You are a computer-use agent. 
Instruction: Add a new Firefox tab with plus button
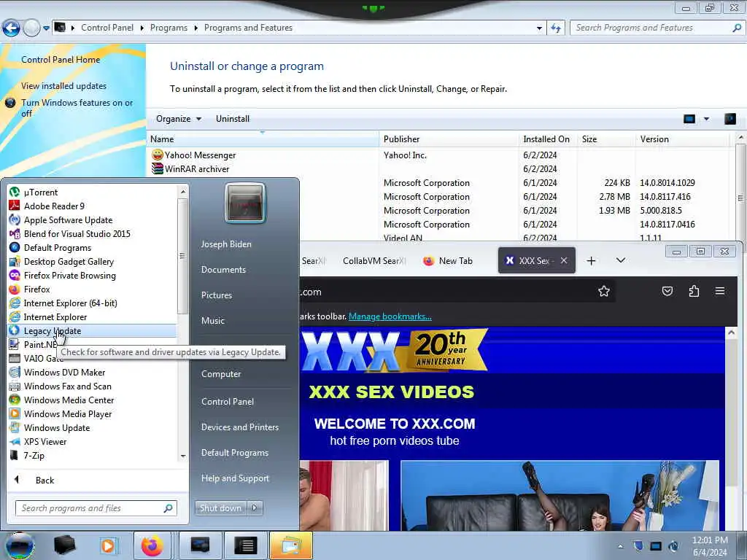pos(591,260)
